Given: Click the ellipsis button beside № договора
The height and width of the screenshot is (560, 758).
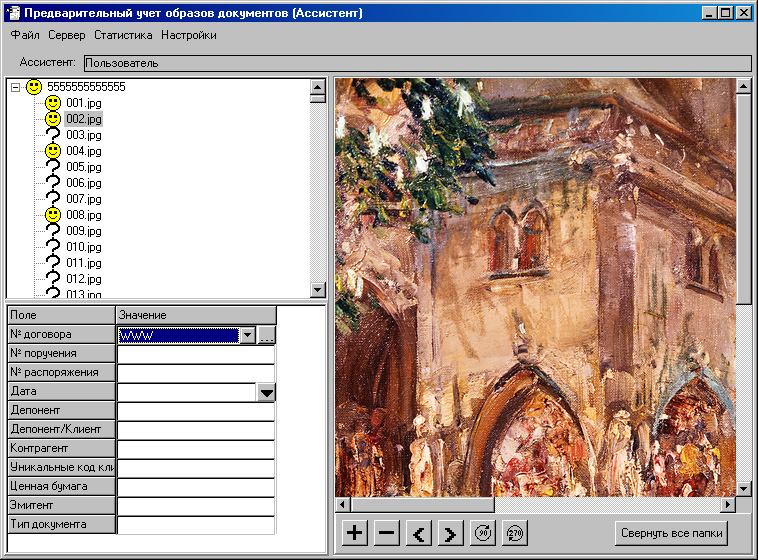Looking at the screenshot, I should point(266,336).
